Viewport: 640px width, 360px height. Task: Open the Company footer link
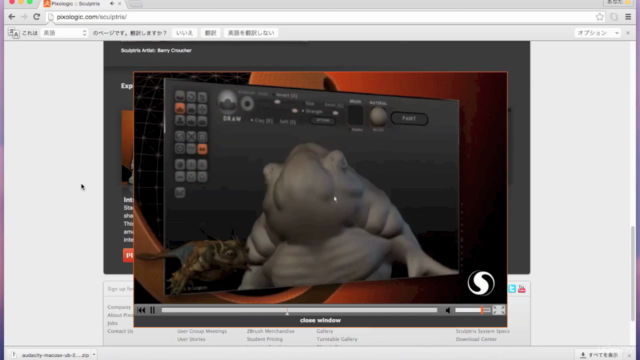coord(119,307)
